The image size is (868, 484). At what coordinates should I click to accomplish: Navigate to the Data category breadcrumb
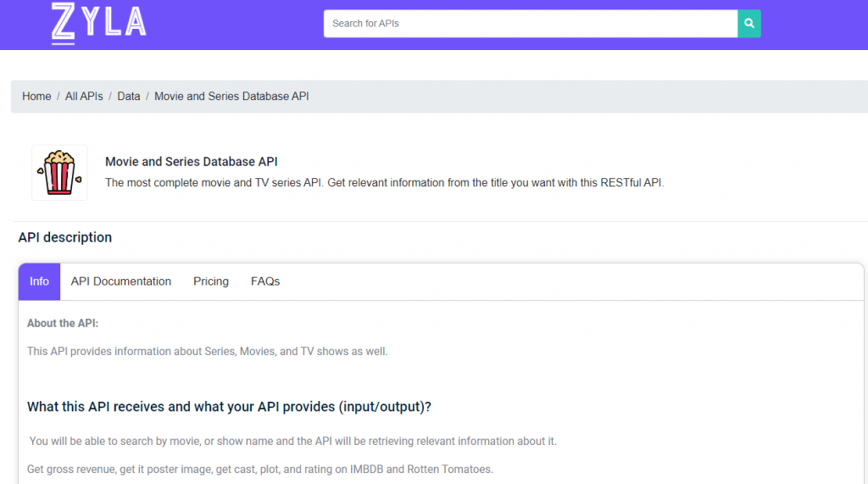tap(129, 97)
